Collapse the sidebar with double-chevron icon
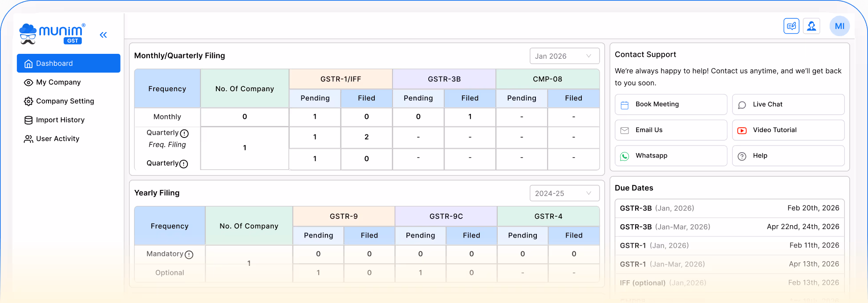This screenshot has height=303, width=868. 103,35
